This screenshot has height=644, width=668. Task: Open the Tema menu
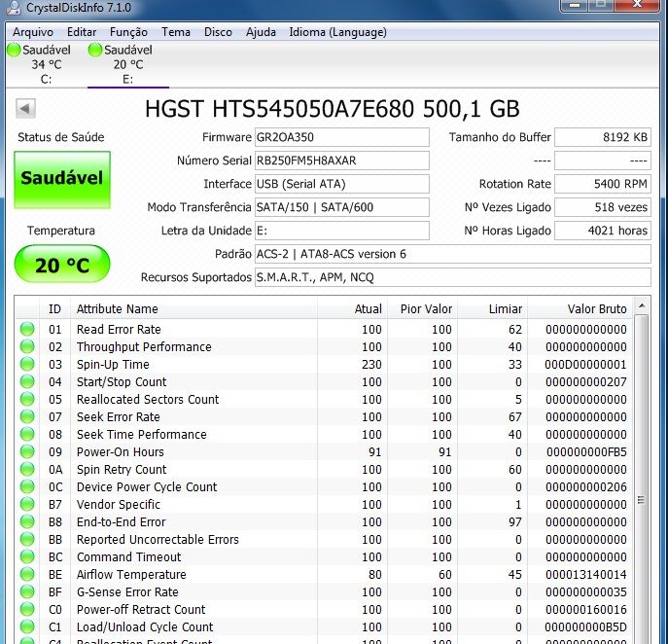[176, 32]
